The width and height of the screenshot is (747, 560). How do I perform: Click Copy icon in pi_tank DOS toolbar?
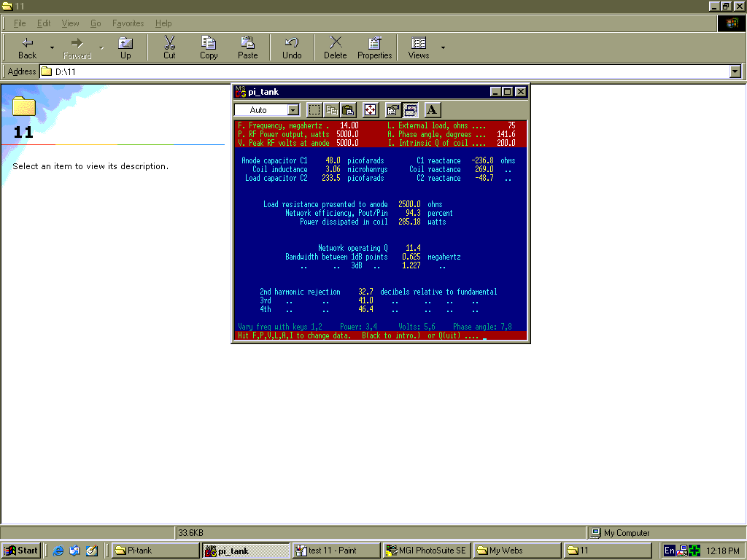coord(331,110)
